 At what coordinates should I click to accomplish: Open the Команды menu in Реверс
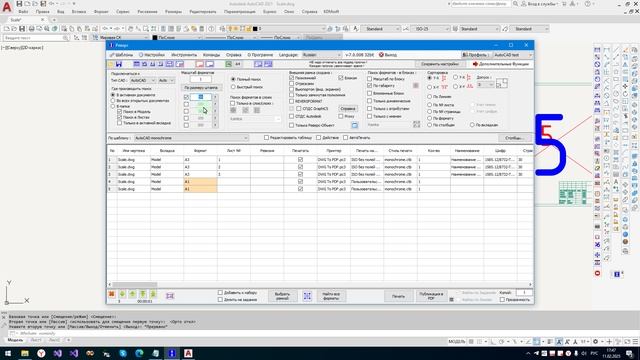[211, 55]
